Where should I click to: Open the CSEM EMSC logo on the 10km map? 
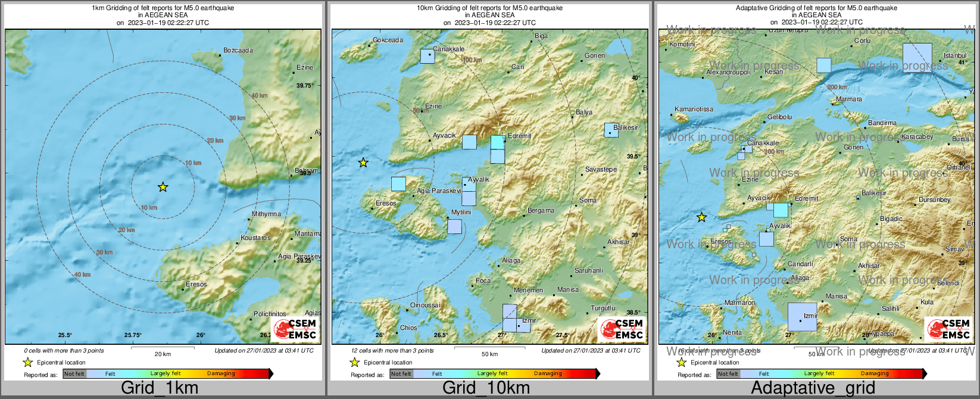pyautogui.click(x=622, y=329)
